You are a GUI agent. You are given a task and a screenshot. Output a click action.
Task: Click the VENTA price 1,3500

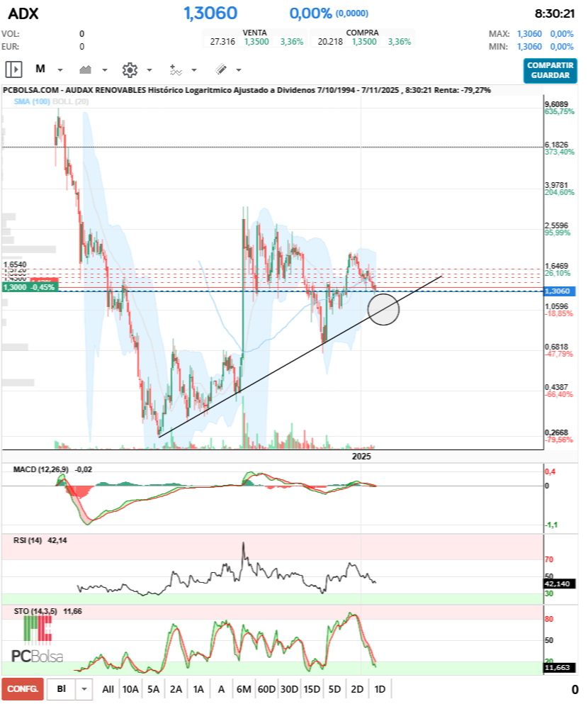click(256, 42)
